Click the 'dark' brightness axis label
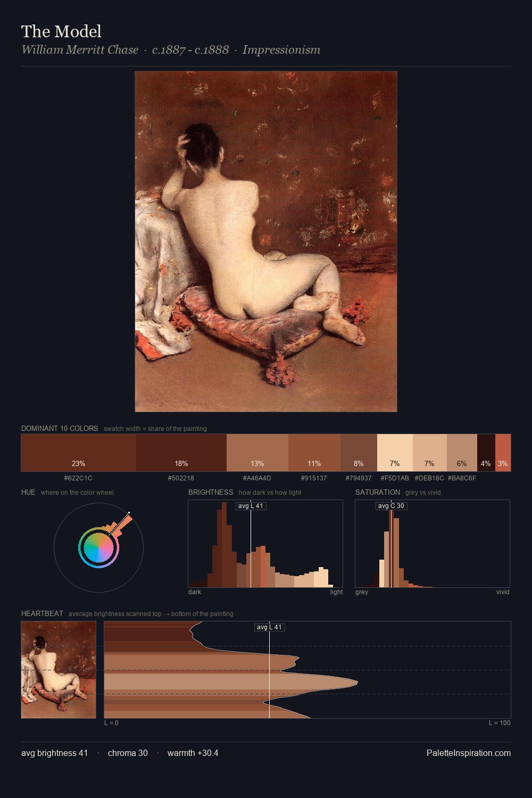This screenshot has width=532, height=798. click(x=195, y=592)
